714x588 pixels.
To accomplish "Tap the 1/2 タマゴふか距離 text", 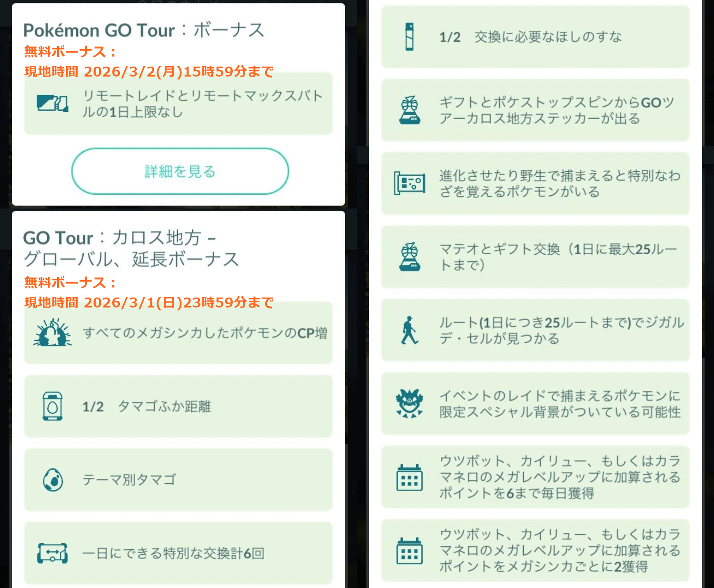I will 147,406.
